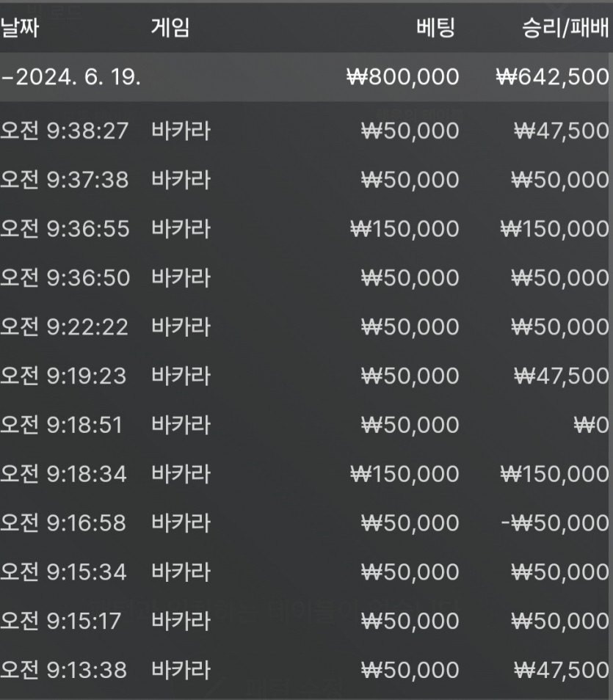This screenshot has width=613, height=700.
Task: Select the 게임 column header
Action: pyautogui.click(x=170, y=28)
